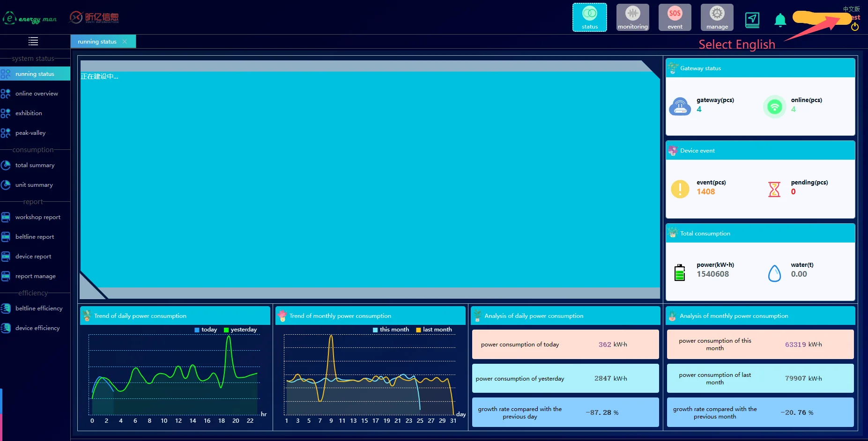Select the running status tab
Image resolution: width=868 pixels, height=441 pixels.
(x=97, y=42)
